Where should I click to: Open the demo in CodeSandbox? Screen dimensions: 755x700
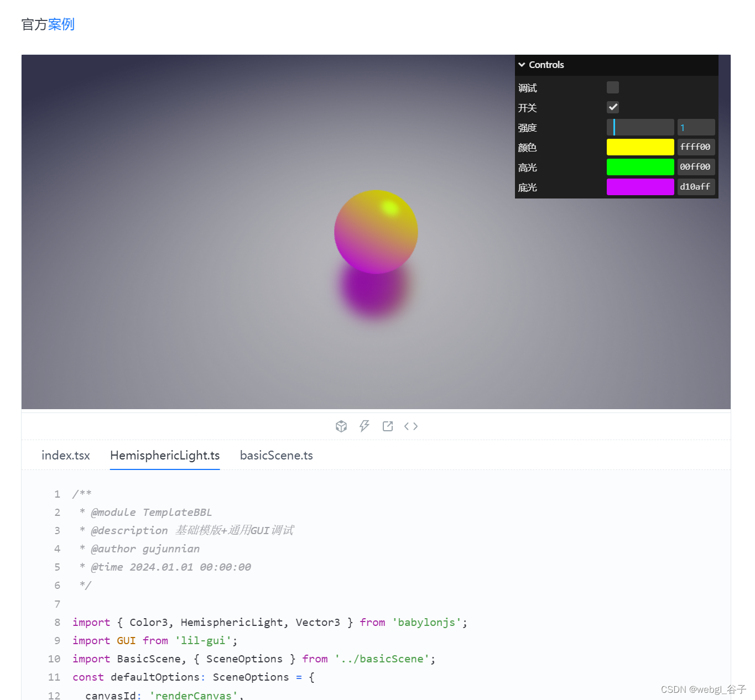click(341, 426)
